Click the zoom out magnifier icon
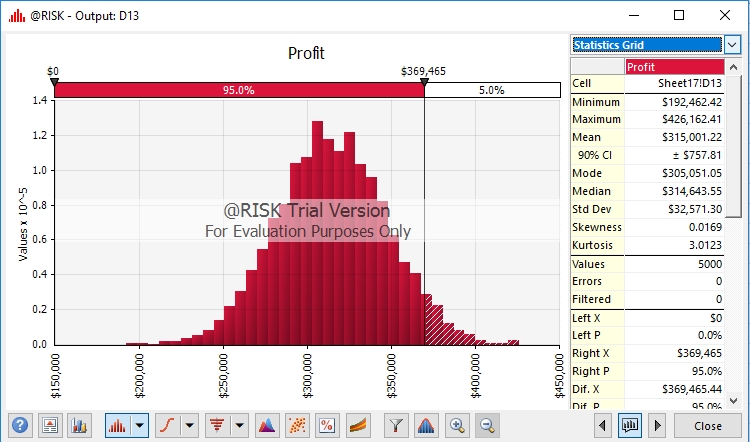The width and height of the screenshot is (750, 442). click(485, 425)
